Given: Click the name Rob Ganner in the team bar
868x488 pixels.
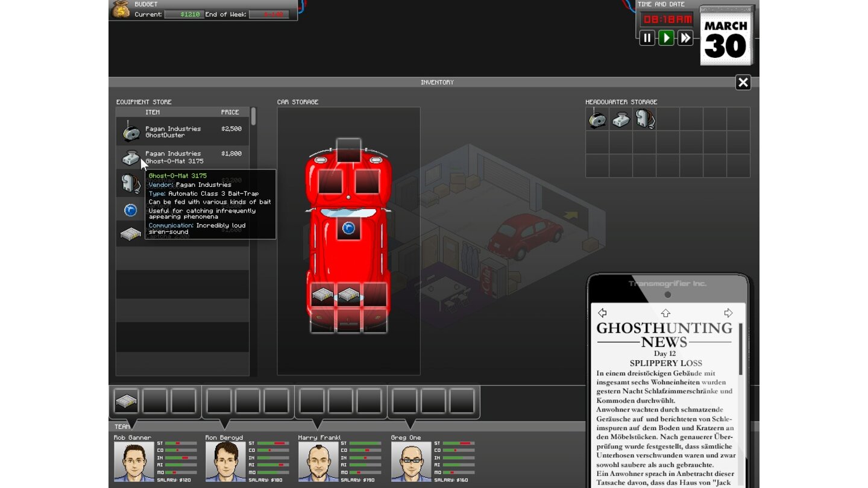Looking at the screenshot, I should pos(132,437).
